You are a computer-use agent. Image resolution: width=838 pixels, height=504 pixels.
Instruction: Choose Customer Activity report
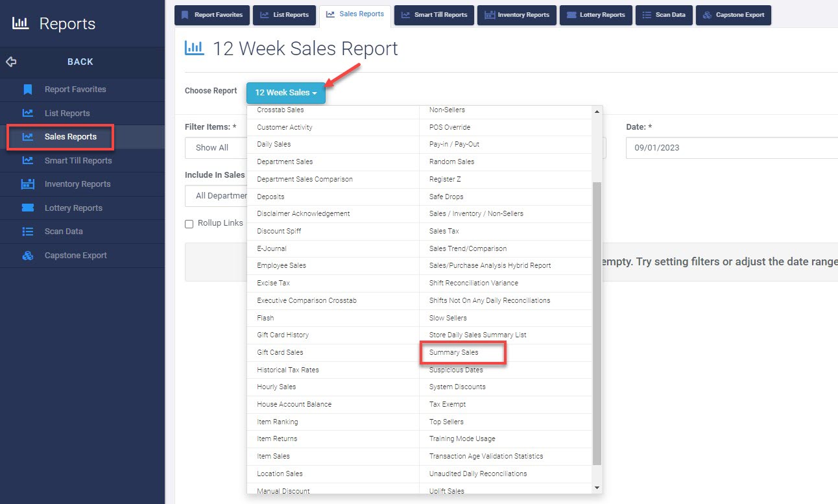tap(285, 127)
